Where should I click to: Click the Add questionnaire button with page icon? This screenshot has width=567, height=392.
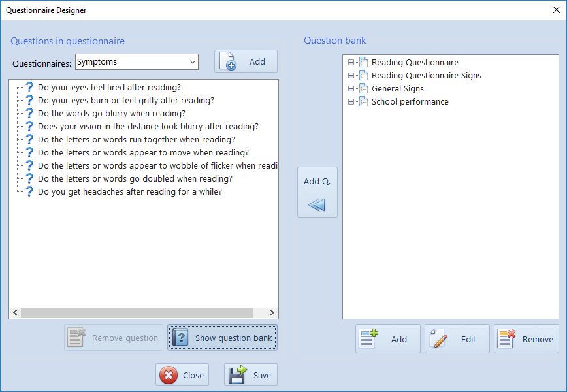point(246,61)
